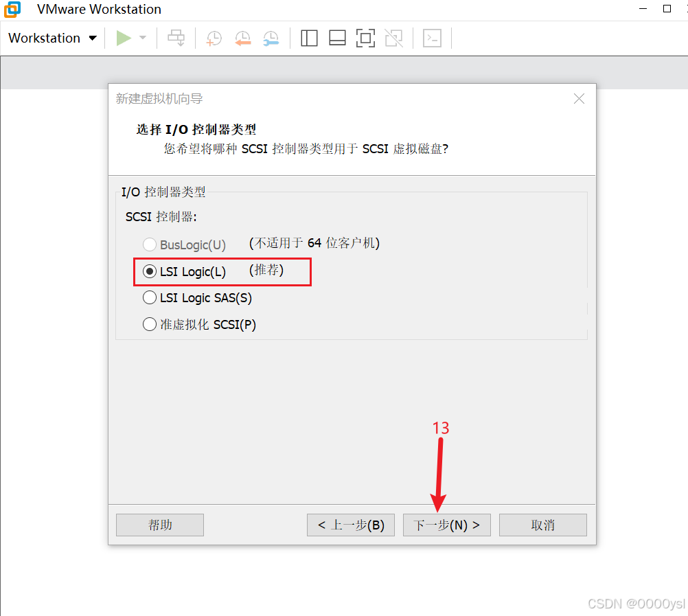Close the new virtual machine wizard dialog
688x616 pixels.
point(580,99)
